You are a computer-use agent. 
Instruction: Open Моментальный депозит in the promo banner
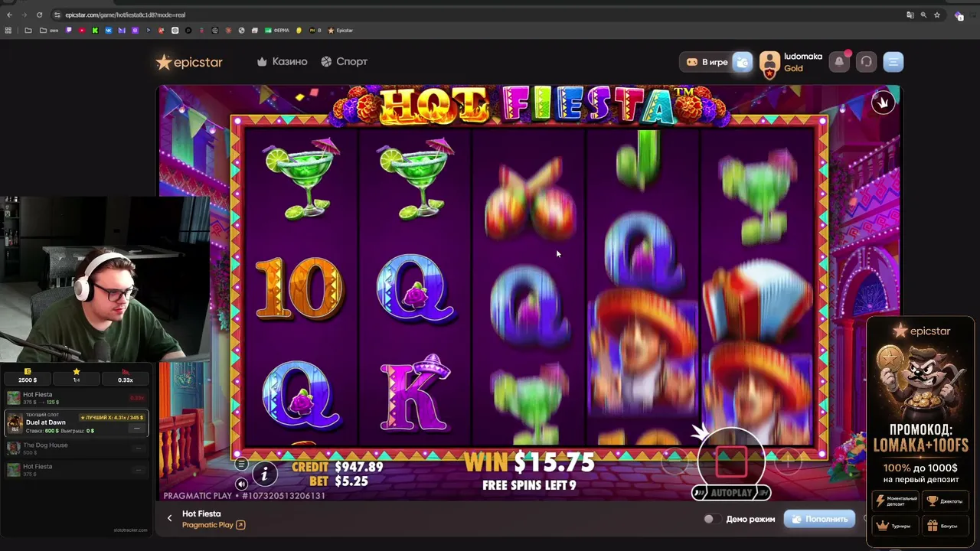point(896,501)
